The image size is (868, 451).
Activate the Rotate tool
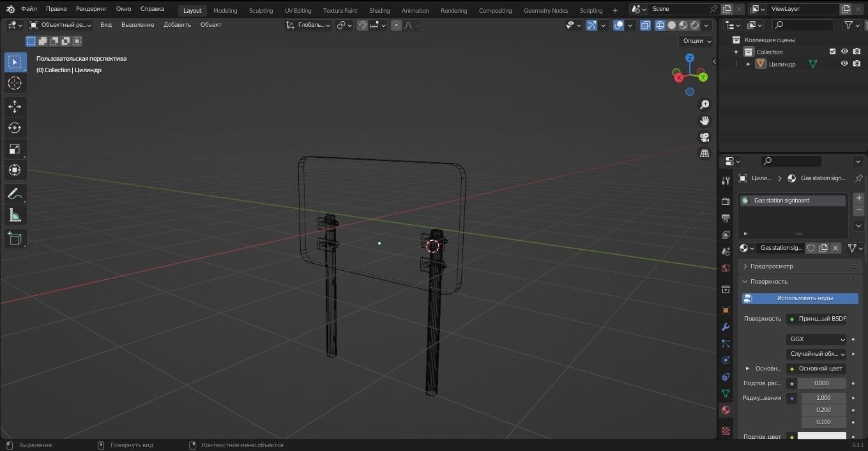(15, 128)
